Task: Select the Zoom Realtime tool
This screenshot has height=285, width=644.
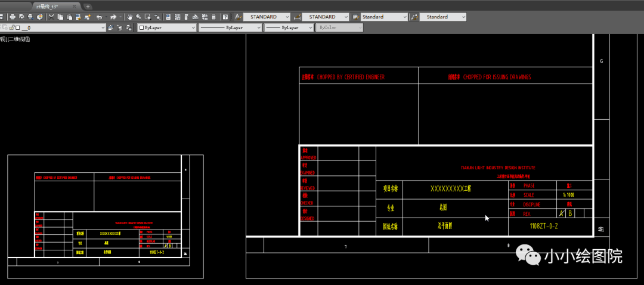Action: pyautogui.click(x=138, y=17)
